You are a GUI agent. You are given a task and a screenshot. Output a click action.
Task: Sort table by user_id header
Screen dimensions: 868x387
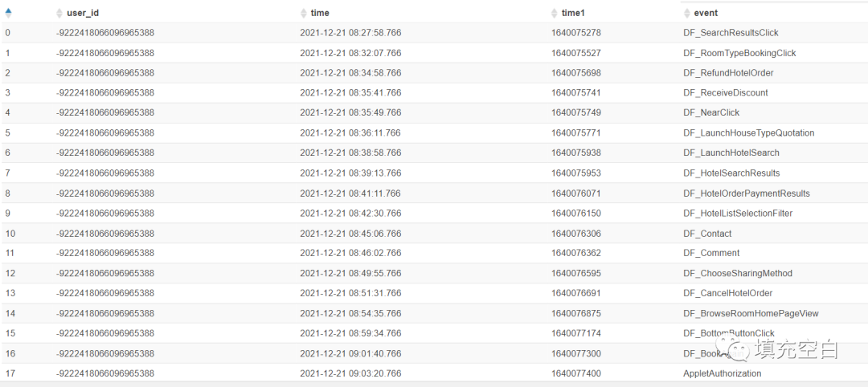[83, 13]
